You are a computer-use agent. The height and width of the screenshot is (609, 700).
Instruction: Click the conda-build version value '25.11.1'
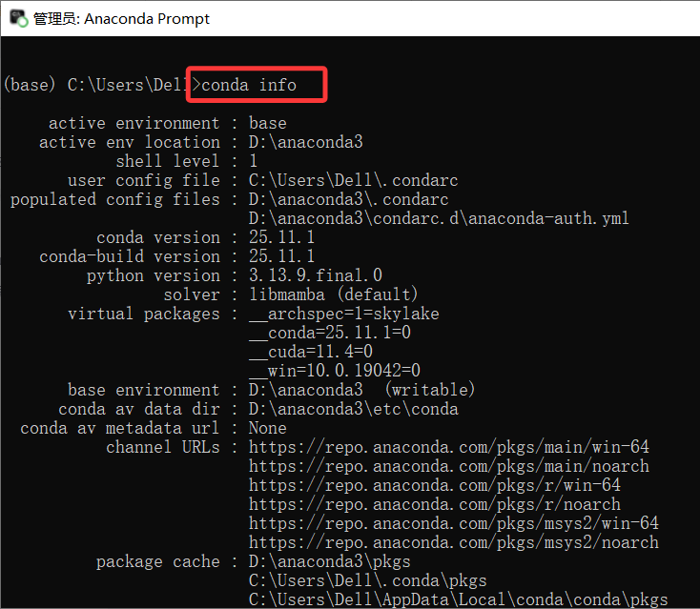click(281, 256)
